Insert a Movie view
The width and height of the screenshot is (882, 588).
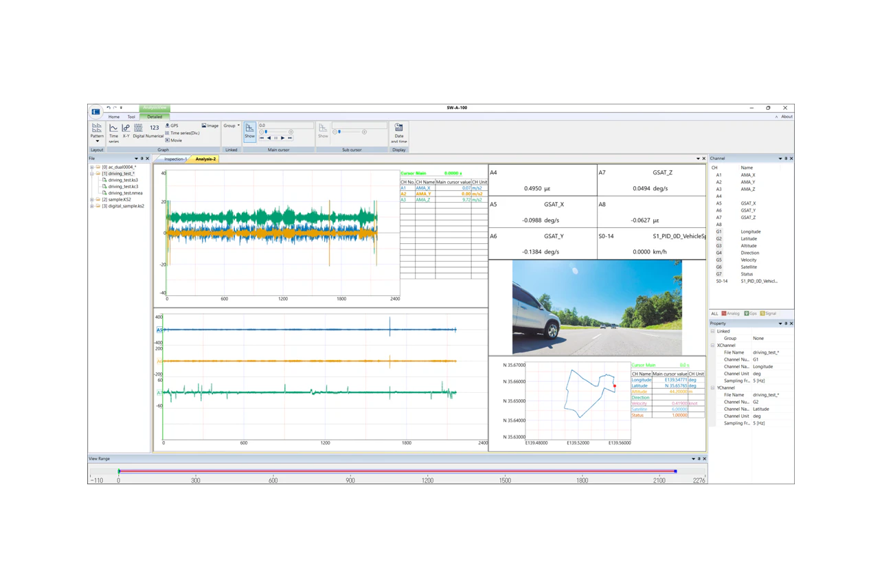174,140
